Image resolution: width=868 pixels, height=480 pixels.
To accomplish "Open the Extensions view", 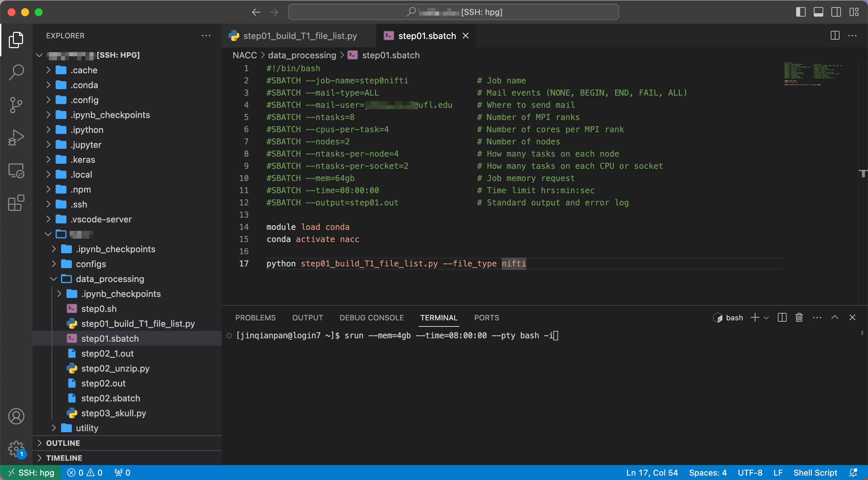I will (16, 203).
